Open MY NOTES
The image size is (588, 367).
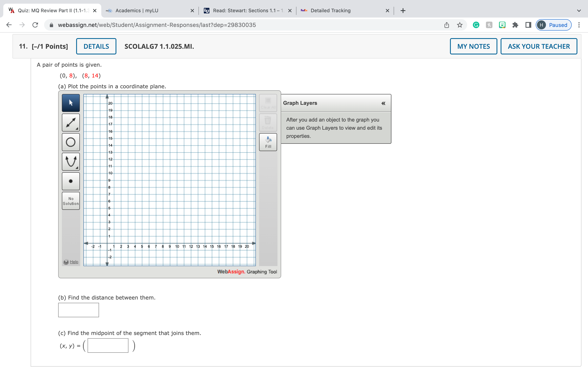click(x=473, y=46)
